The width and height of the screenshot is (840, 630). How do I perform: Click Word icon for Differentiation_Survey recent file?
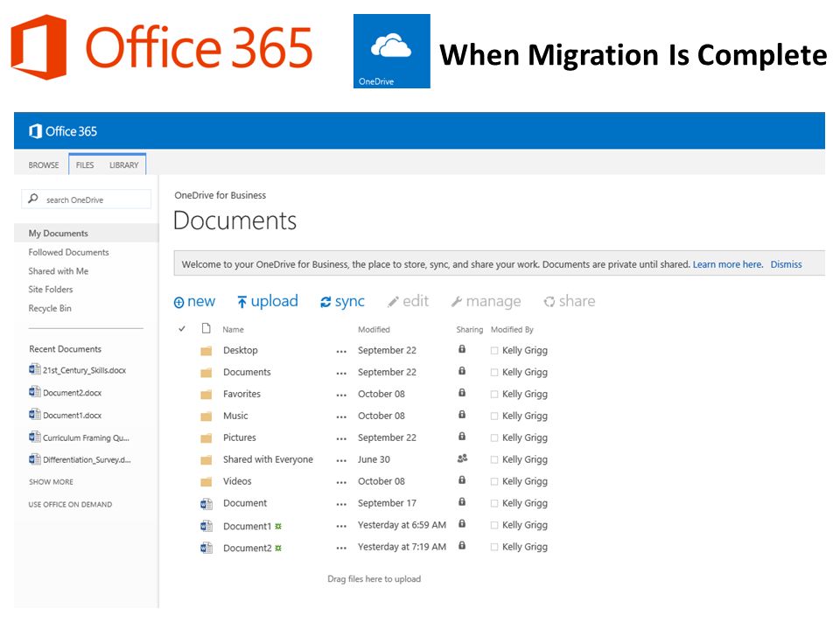pos(35,459)
